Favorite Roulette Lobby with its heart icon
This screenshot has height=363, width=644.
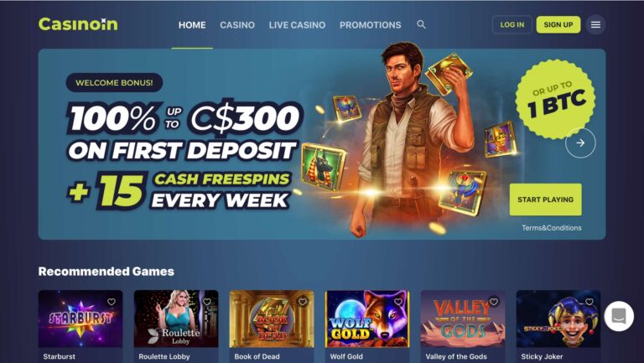coord(207,302)
